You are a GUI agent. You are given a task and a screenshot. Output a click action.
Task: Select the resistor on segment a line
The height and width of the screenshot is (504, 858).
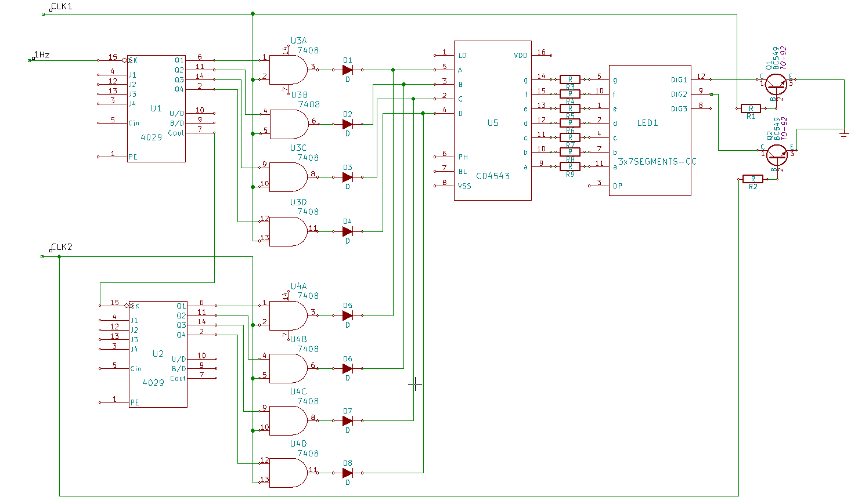(570, 166)
